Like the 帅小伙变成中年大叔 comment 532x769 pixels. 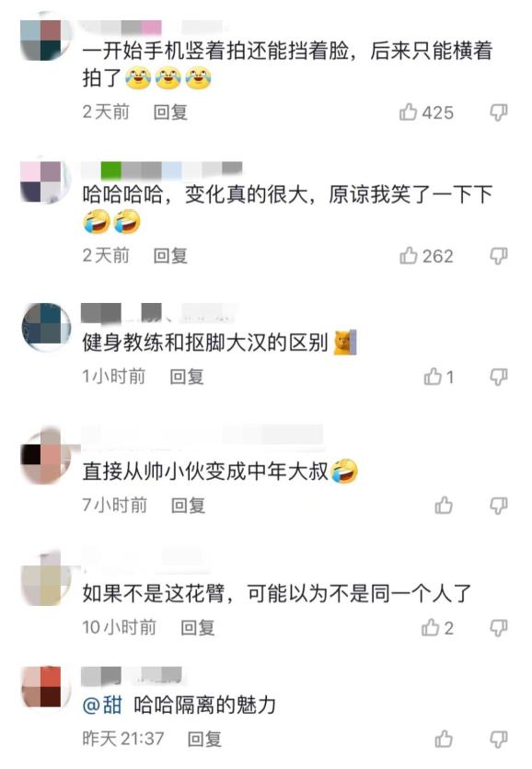coord(444,506)
